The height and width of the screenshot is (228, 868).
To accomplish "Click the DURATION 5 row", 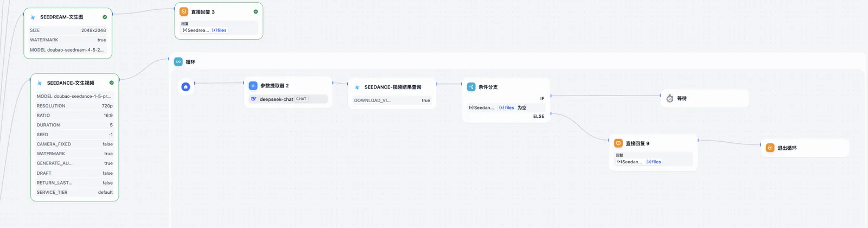I will [75, 125].
